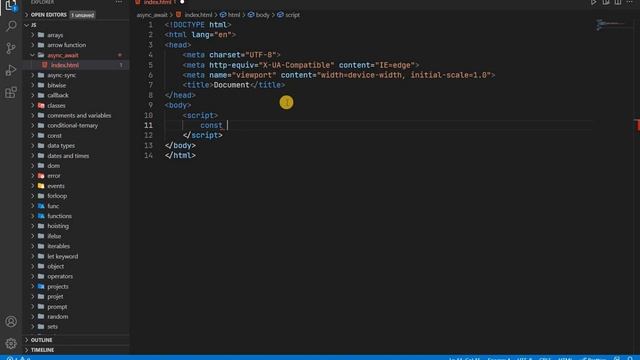
Task: Click the functions folder icon
Action: tap(41, 216)
